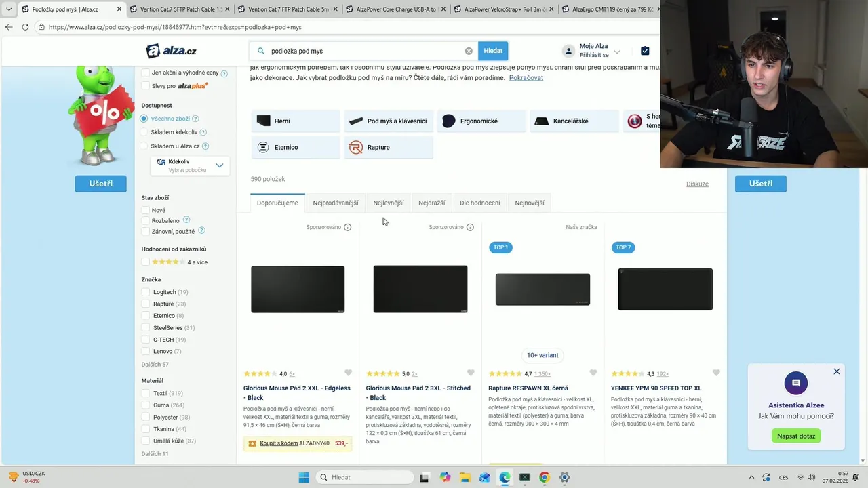Check the Logitech brand filter
This screenshot has height=488, width=868.
(145, 292)
